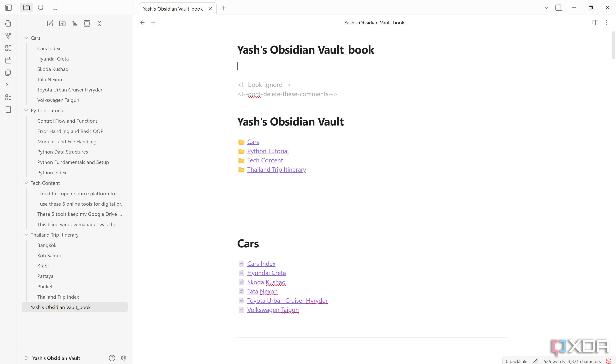Create a new folder in the file explorer
The height and width of the screenshot is (364, 616).
(x=62, y=24)
